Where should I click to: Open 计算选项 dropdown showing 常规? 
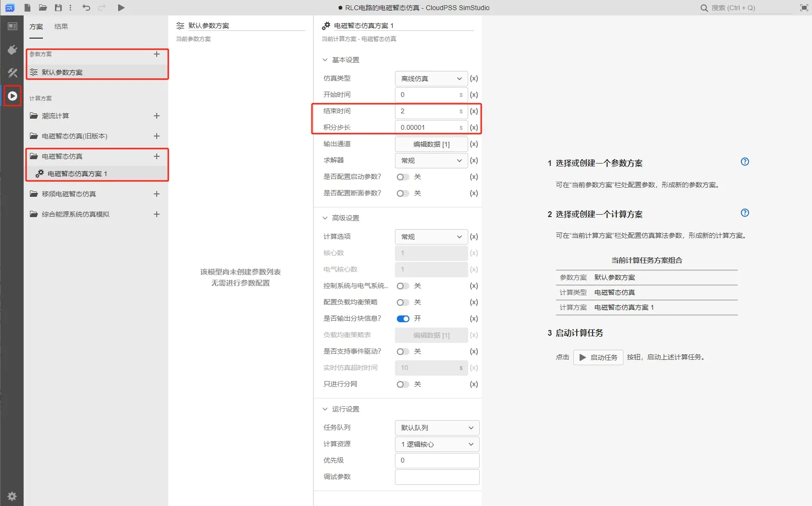(x=431, y=237)
